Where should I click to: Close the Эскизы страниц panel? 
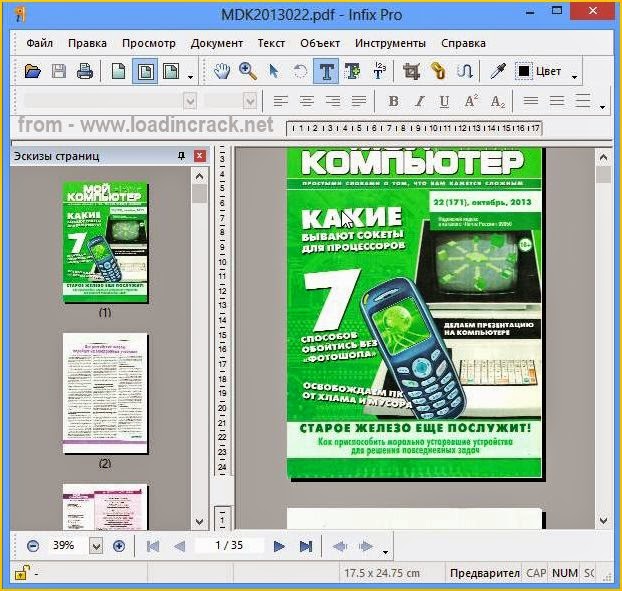[200, 156]
